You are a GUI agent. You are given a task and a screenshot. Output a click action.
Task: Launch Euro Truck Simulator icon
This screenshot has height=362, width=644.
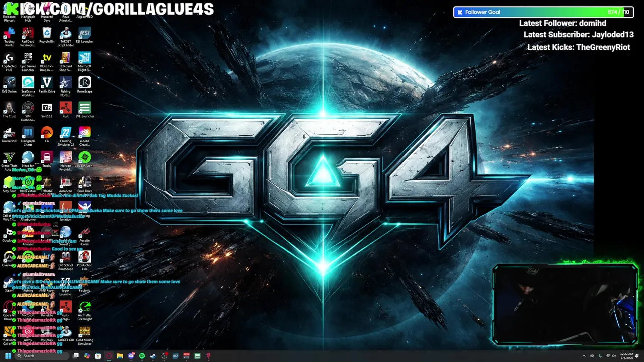(x=85, y=185)
